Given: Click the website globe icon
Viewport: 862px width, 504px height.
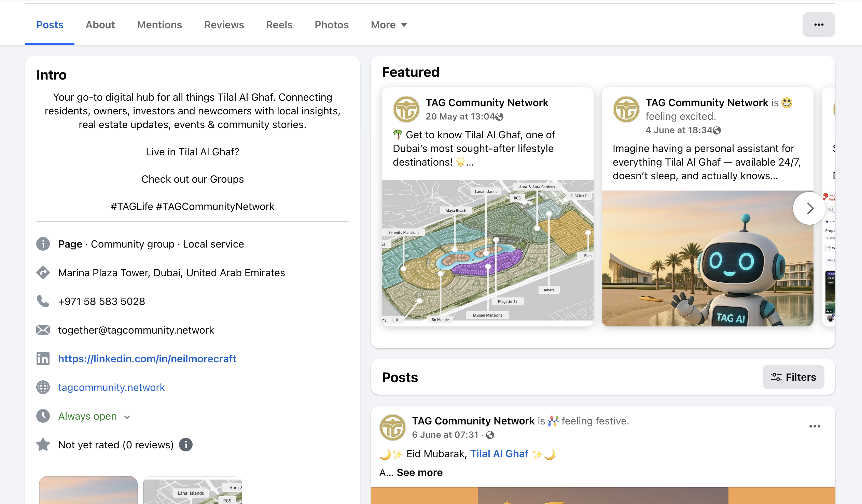Looking at the screenshot, I should click(x=43, y=388).
